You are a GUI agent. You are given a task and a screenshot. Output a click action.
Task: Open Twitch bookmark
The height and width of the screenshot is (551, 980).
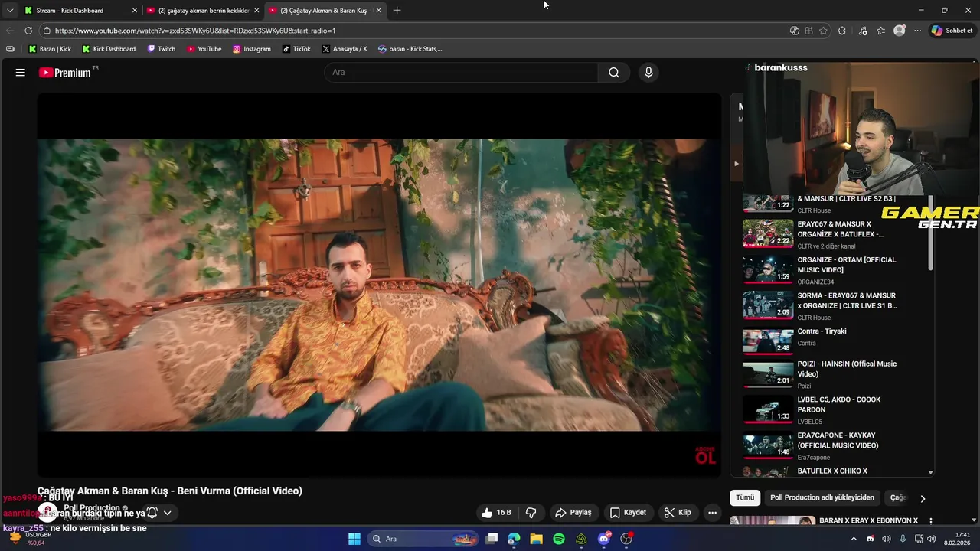pos(161,49)
